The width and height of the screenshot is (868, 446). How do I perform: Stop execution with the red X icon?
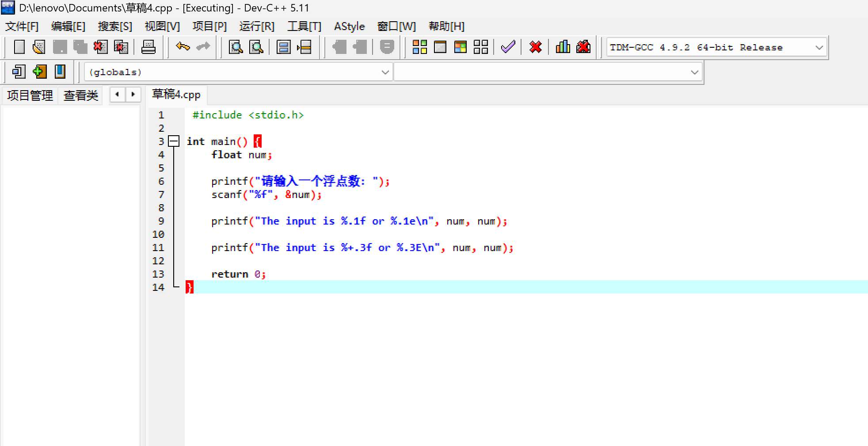coord(536,47)
